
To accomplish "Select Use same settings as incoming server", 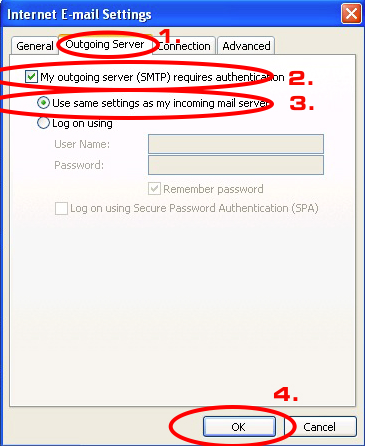I will [43, 103].
